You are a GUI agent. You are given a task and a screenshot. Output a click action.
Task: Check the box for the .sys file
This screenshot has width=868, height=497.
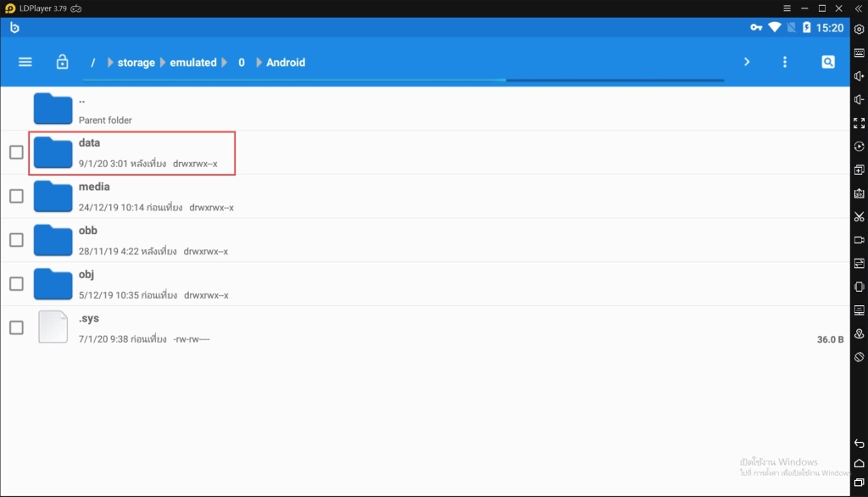pos(17,327)
